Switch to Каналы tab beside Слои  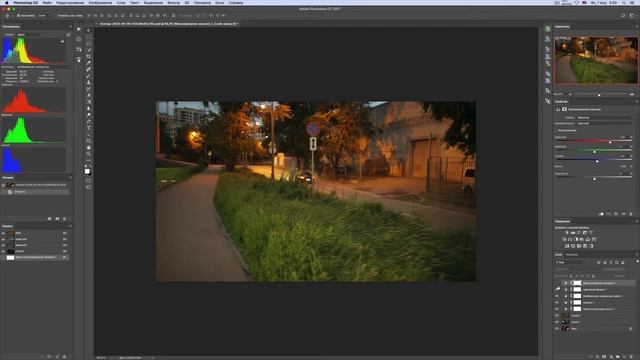[572, 255]
